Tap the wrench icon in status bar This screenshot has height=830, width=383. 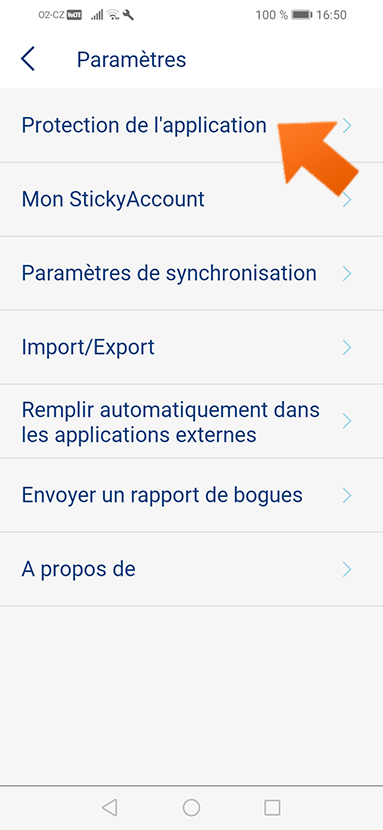(128, 15)
